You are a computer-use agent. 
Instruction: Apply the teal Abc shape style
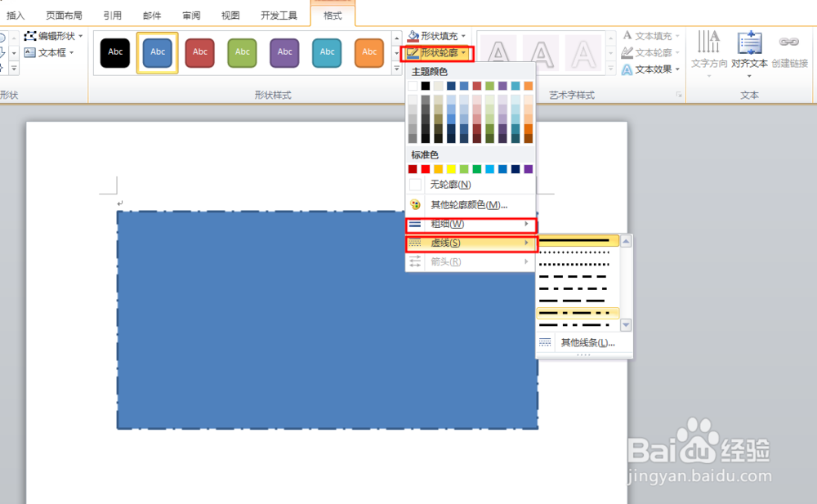(328, 52)
